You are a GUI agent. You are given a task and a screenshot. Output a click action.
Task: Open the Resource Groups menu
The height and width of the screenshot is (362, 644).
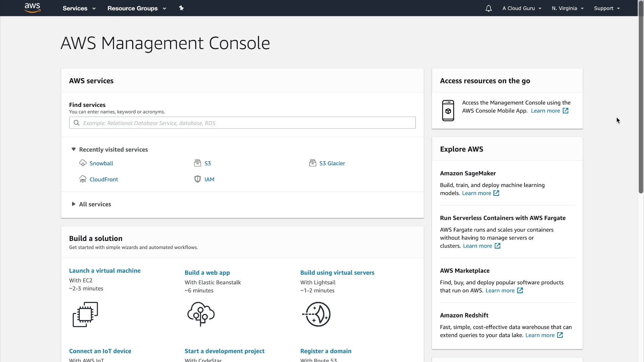click(137, 8)
